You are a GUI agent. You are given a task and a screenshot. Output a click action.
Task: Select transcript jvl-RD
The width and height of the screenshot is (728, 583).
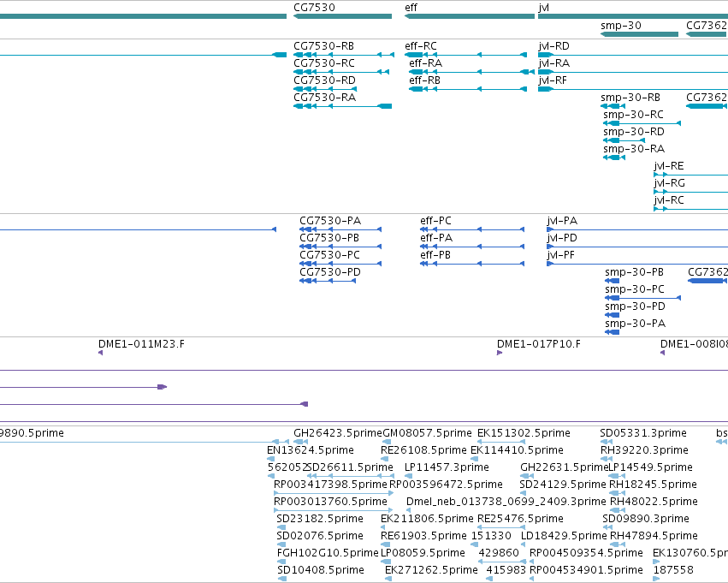point(553,46)
